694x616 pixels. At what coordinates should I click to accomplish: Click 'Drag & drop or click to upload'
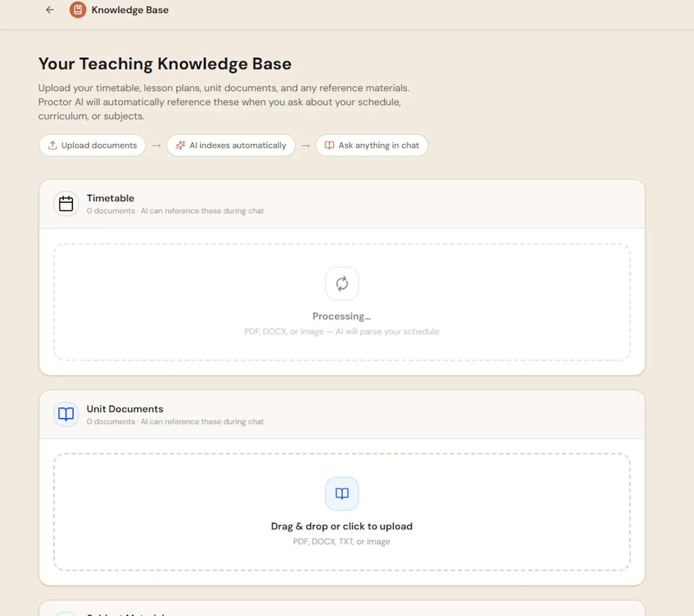coord(342,526)
